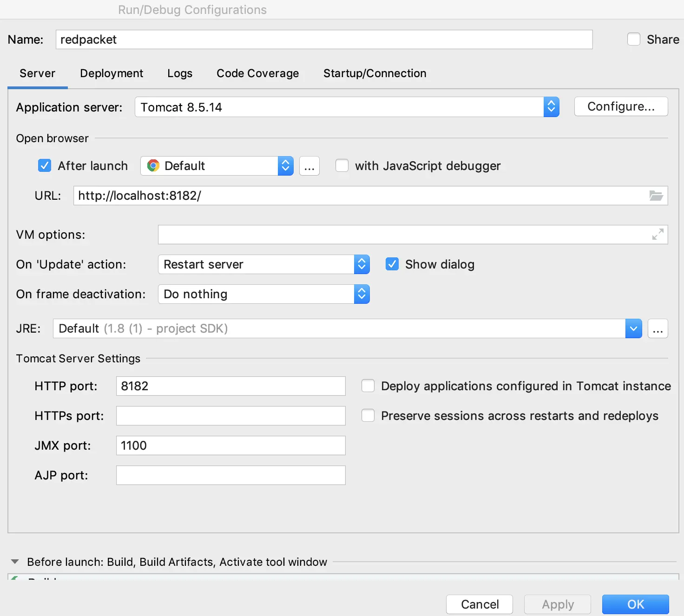Click the Configure... button

point(621,107)
